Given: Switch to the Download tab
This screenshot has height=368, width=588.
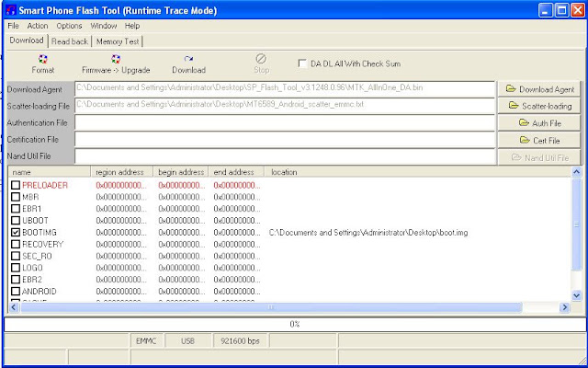Looking at the screenshot, I should point(27,40).
